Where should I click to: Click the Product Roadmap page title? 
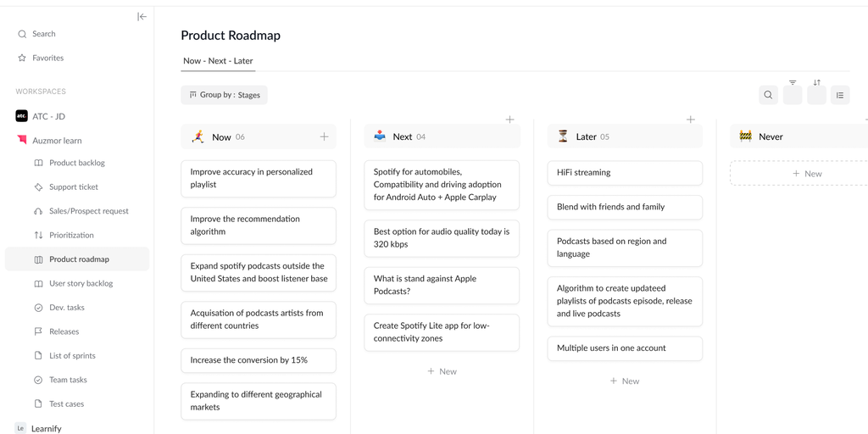[x=231, y=36]
